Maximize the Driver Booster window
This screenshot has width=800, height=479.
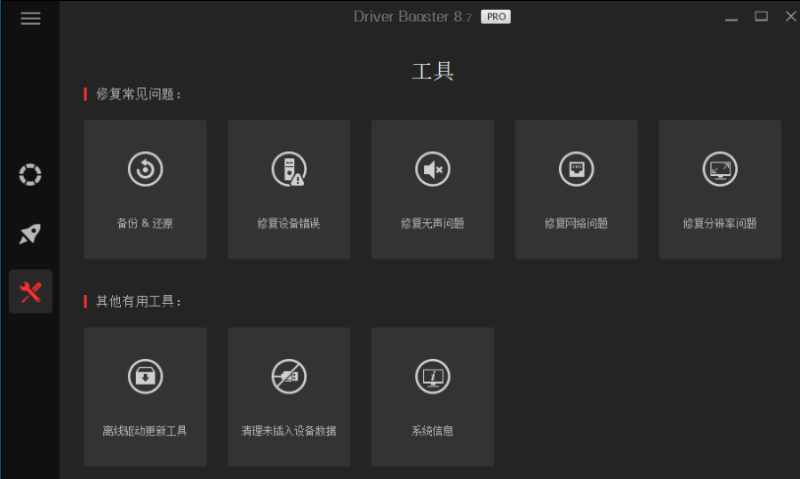click(761, 17)
